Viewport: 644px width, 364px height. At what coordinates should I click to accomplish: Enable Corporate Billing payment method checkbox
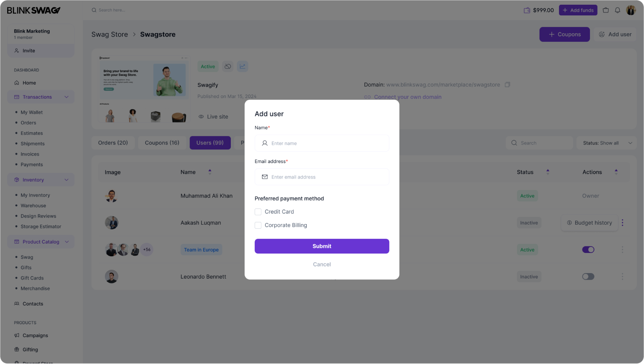[258, 225]
